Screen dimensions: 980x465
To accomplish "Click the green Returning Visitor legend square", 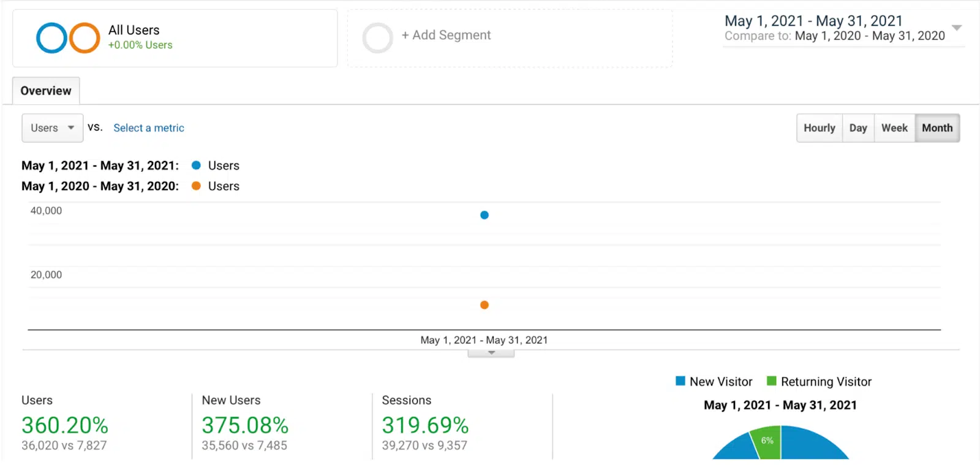I will [772, 381].
